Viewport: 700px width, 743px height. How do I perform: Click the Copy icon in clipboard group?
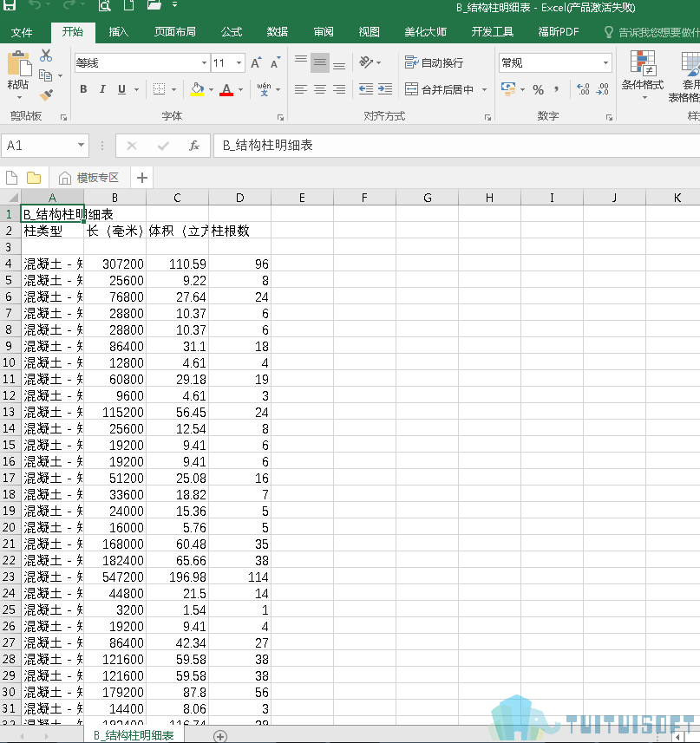pos(45,75)
